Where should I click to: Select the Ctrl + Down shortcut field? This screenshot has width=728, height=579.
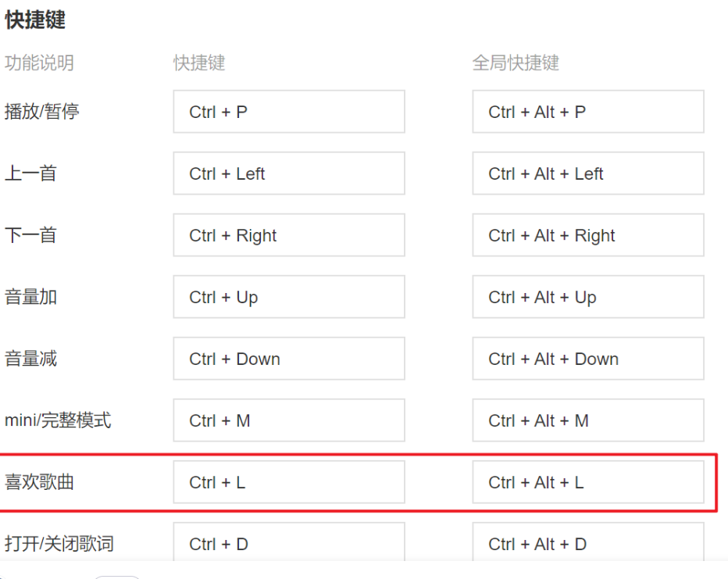click(x=288, y=359)
